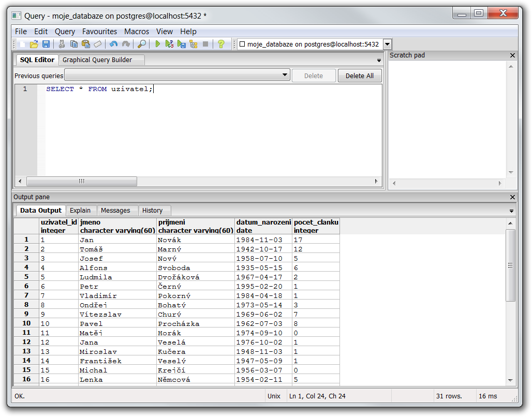The height and width of the screenshot is (417, 532).
Task: Open Find dialog via the magnifier icon
Action: [x=142, y=44]
